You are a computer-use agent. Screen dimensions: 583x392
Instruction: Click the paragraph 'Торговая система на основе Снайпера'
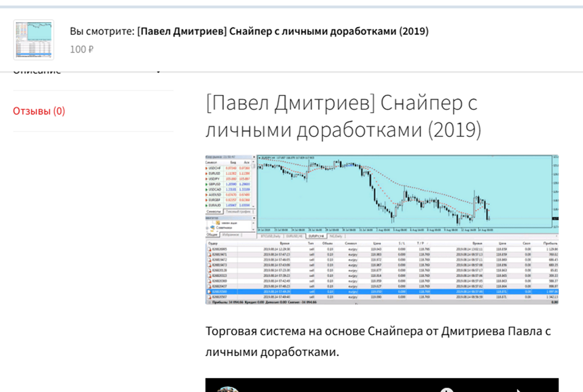click(x=378, y=341)
